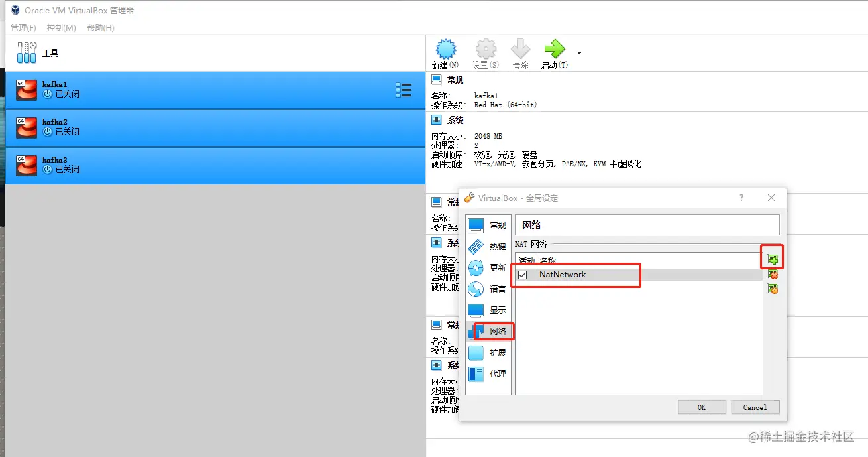Click the 启动(T) green arrow icon
This screenshot has width=868, height=457.
(554, 49)
